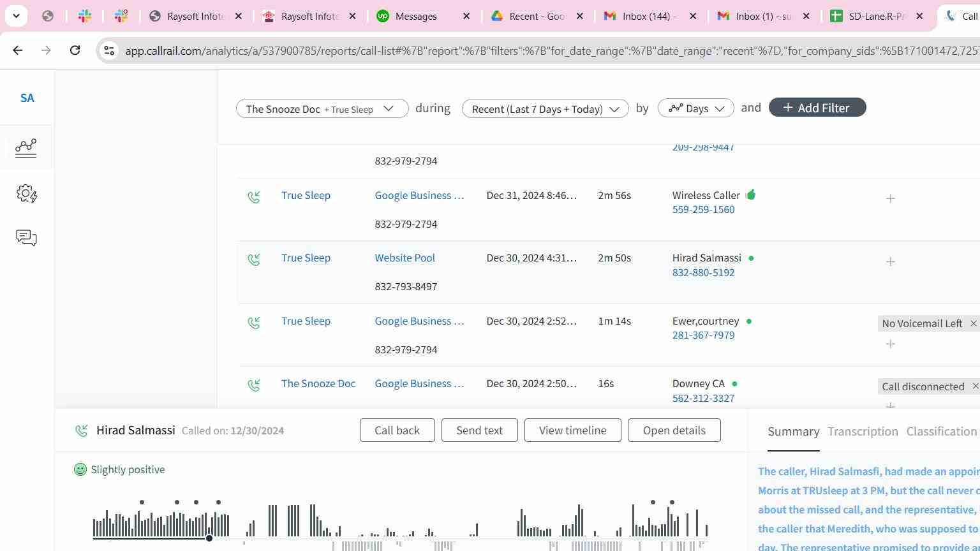This screenshot has height=551, width=980.
Task: Click the SA account logo
Action: pyautogui.click(x=27, y=98)
